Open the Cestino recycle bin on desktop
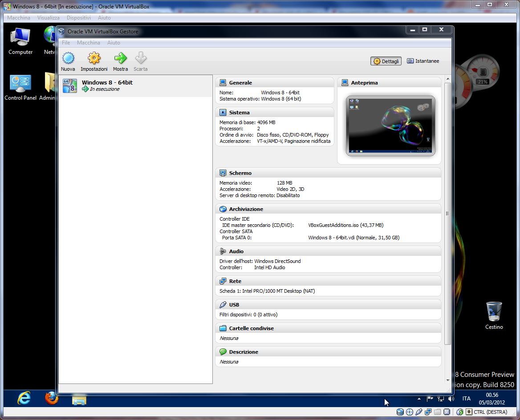Screen dimensions: 520x420 [x=494, y=315]
